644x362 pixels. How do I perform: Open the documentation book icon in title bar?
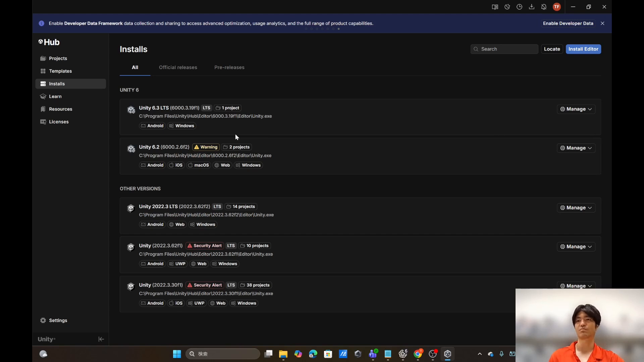point(495,7)
